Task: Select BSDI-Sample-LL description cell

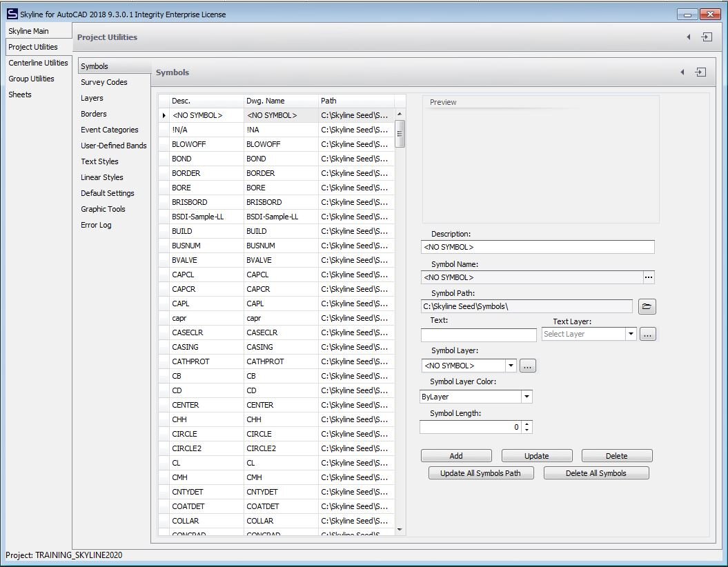Action: pyautogui.click(x=206, y=217)
